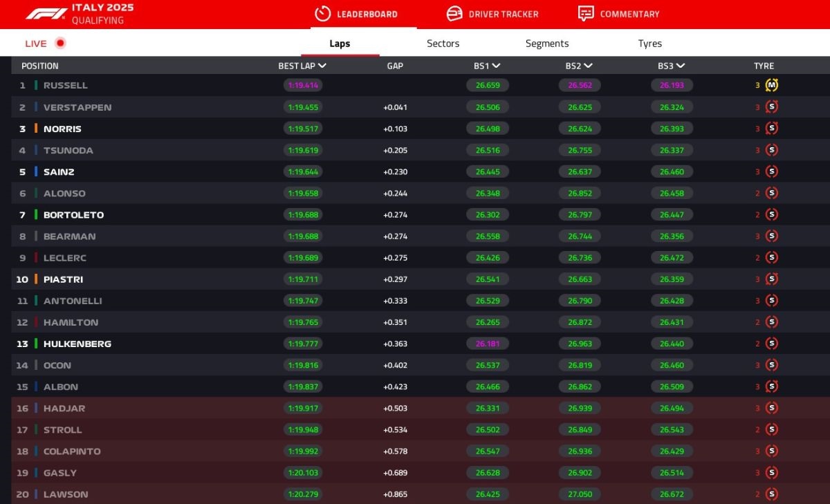Open the BS2 column dropdown chevron
The image size is (830, 504).
588,66
